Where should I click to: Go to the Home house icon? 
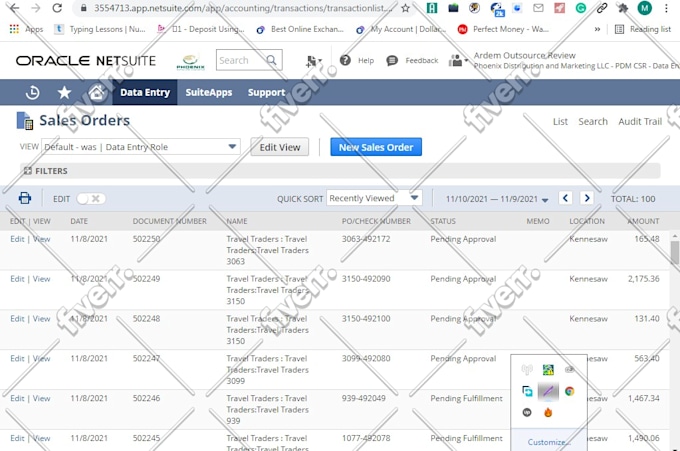pos(96,92)
